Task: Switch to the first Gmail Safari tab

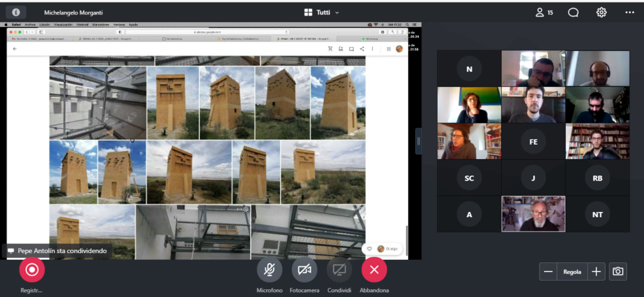Action: click(x=40, y=38)
